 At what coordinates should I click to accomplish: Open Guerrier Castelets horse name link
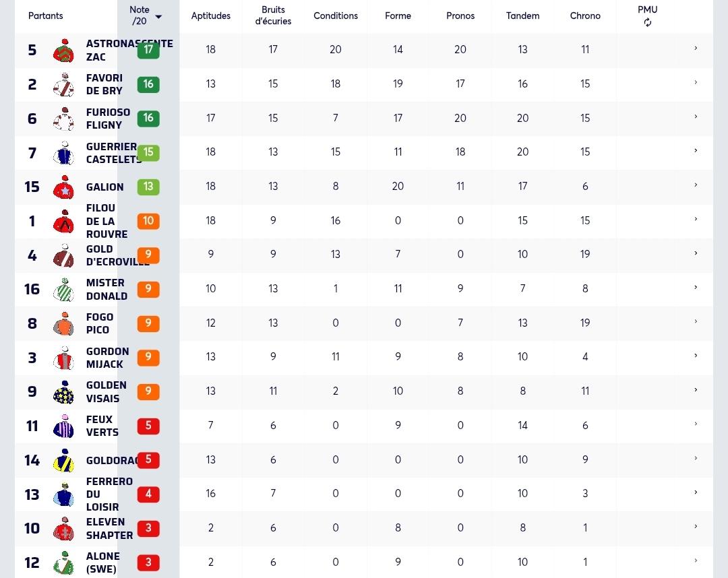(x=111, y=153)
